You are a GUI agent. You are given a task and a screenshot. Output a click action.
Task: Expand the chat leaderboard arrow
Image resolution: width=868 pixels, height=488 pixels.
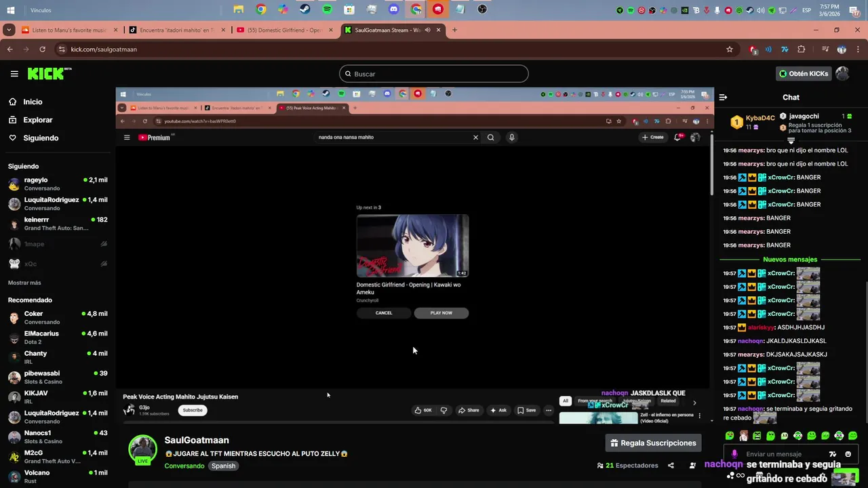791,140
